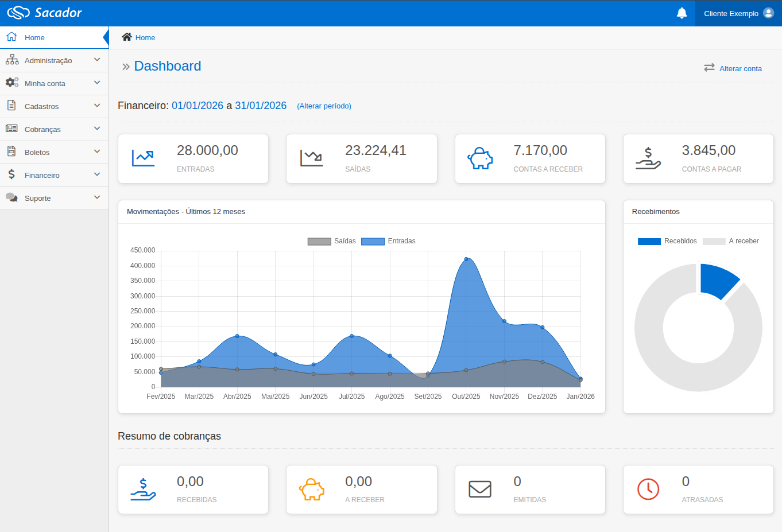Click the Contas a Pagar dollar hand icon
Screen dimensions: 782x532
[x=648, y=160]
